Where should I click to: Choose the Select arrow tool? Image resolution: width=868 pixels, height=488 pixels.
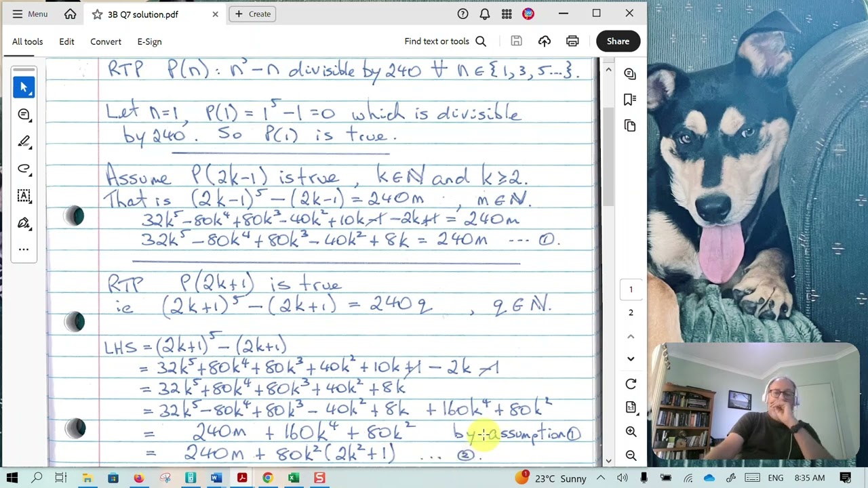(x=24, y=87)
